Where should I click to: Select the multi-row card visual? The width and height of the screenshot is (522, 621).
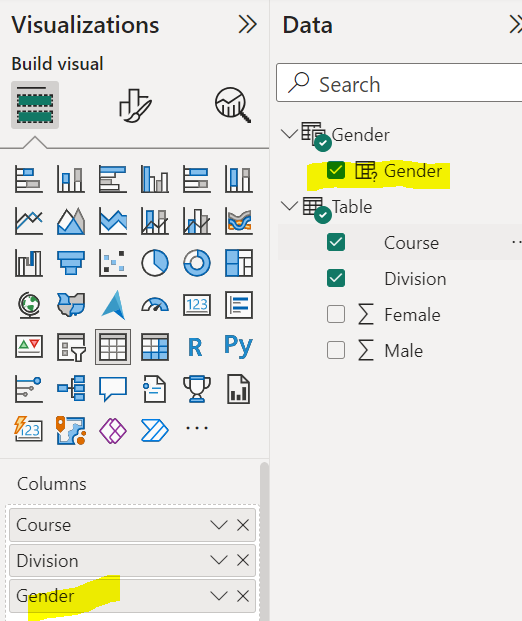[239, 305]
